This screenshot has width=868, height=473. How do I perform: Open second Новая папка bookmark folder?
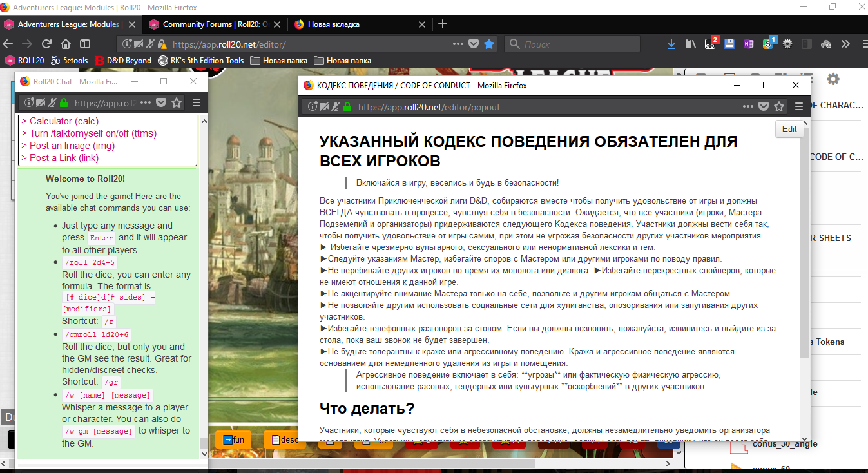point(342,61)
